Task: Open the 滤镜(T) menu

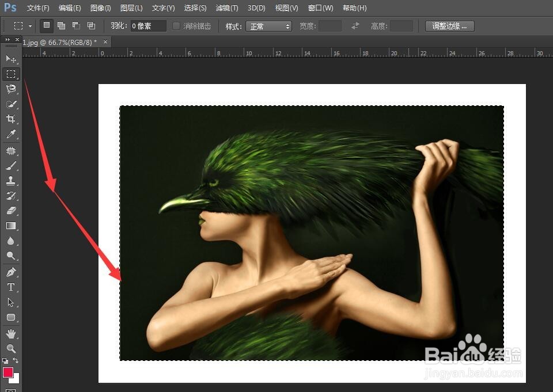Action: click(x=227, y=7)
